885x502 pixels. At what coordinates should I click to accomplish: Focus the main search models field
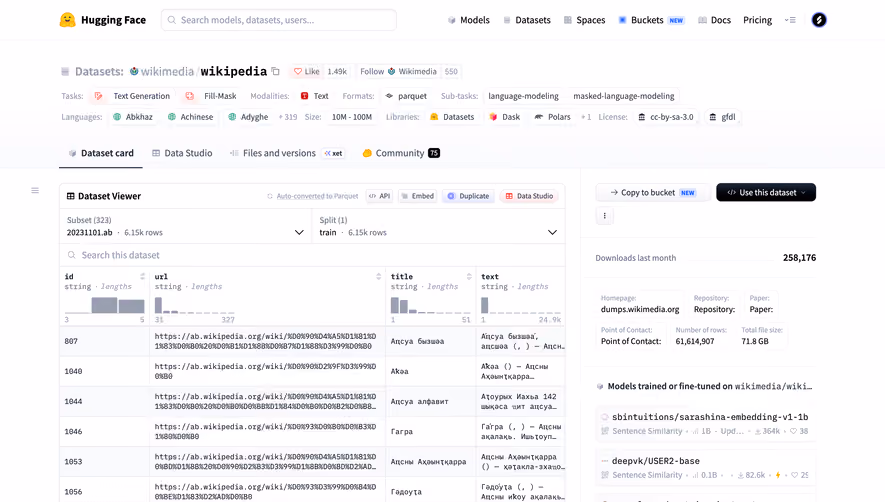279,20
